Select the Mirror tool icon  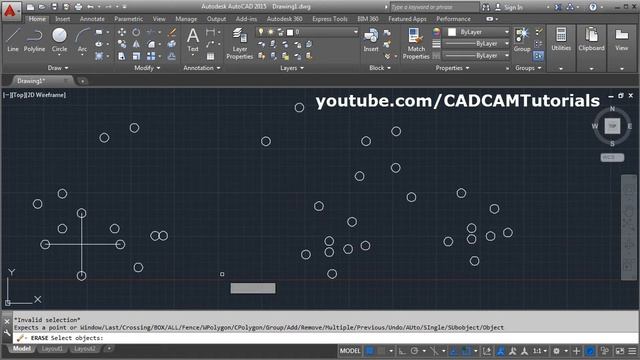(x=136, y=44)
